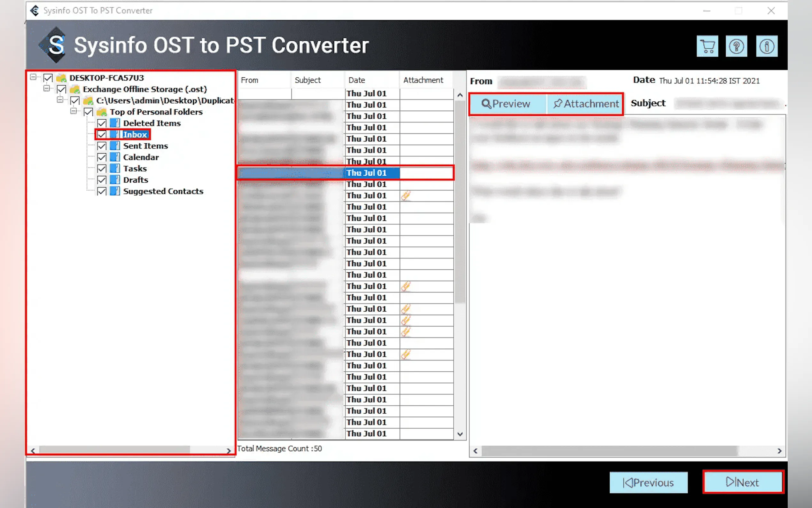The width and height of the screenshot is (812, 508).
Task: Click the help question mark icon
Action: tap(736, 46)
